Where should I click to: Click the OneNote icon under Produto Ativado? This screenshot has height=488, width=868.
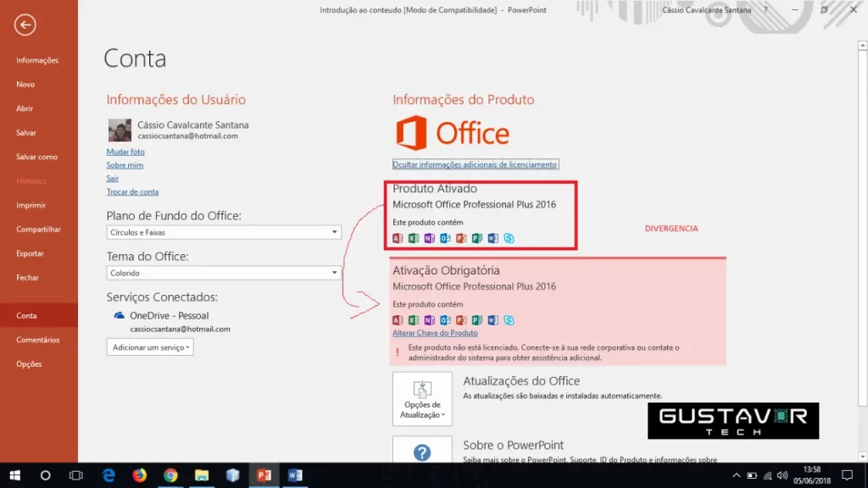point(430,238)
